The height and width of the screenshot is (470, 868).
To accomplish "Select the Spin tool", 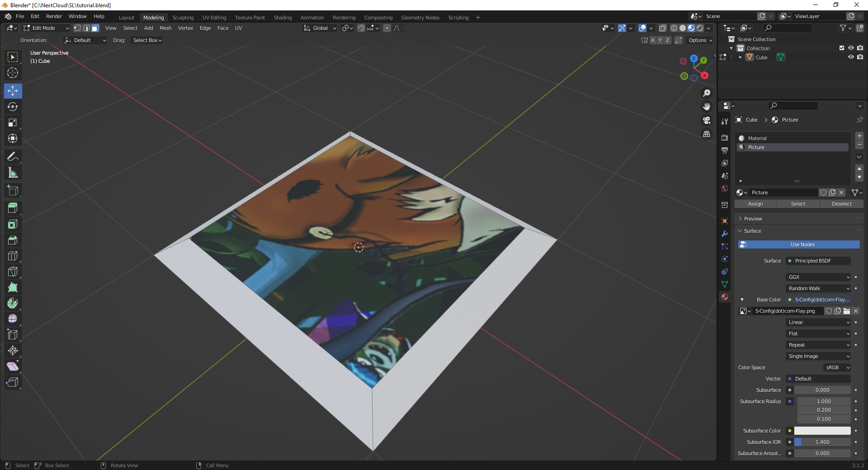I will point(13,303).
